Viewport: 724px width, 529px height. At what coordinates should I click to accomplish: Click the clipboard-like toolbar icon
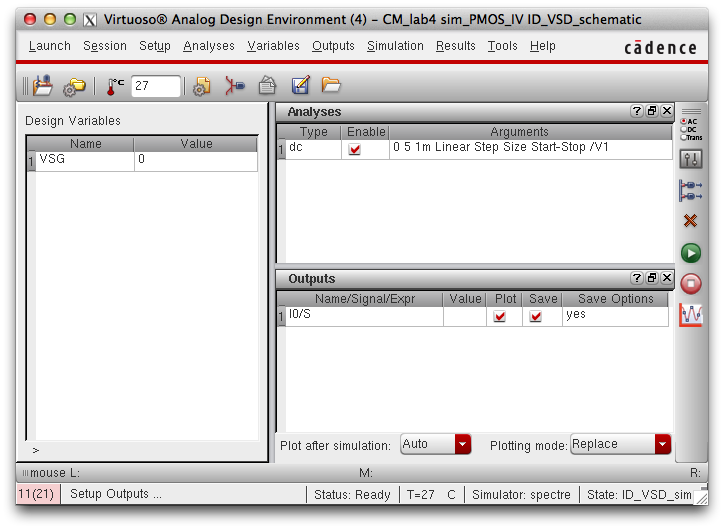(267, 85)
